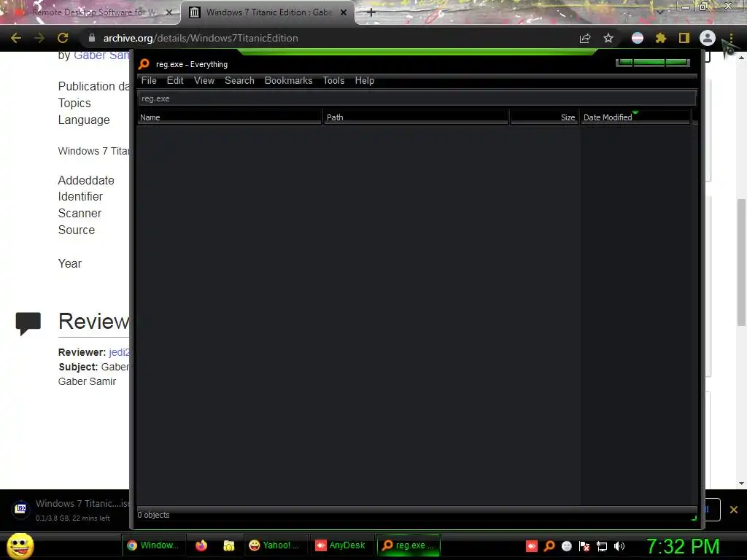Click the Everything magnifier icon in title bar
The image size is (747, 560).
click(144, 64)
